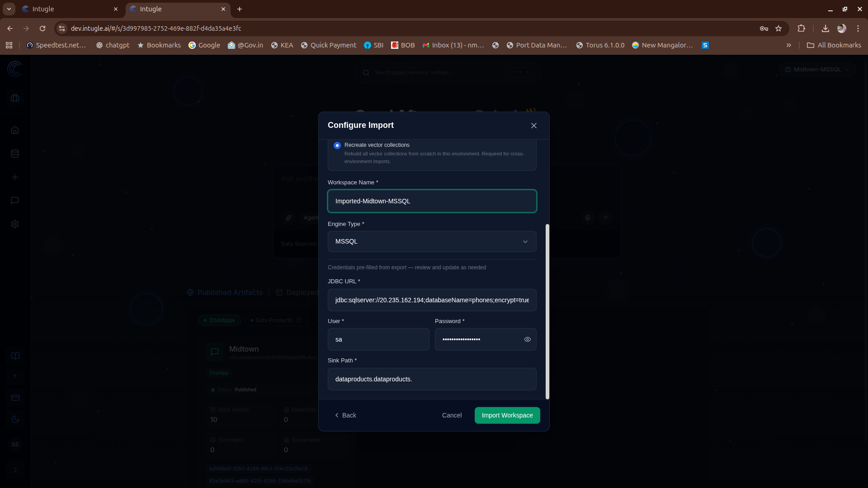Open BOB bookmark
The height and width of the screenshot is (488, 868).
coord(403,45)
